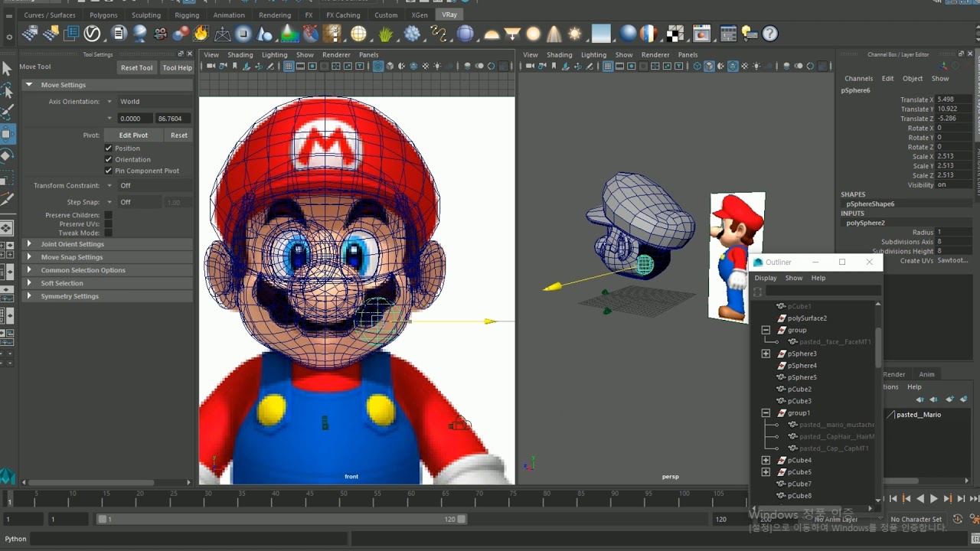Activate the Move tool in toolbox
This screenshot has height=551, width=980.
(x=7, y=134)
